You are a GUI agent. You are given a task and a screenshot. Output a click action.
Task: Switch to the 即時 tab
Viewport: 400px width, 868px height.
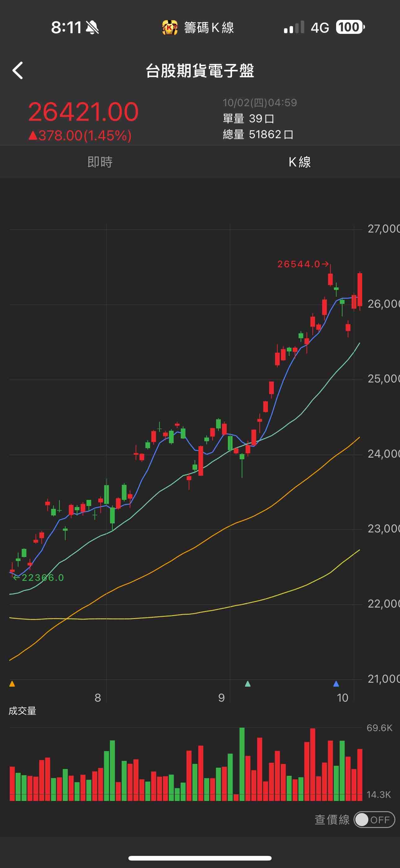point(100,162)
